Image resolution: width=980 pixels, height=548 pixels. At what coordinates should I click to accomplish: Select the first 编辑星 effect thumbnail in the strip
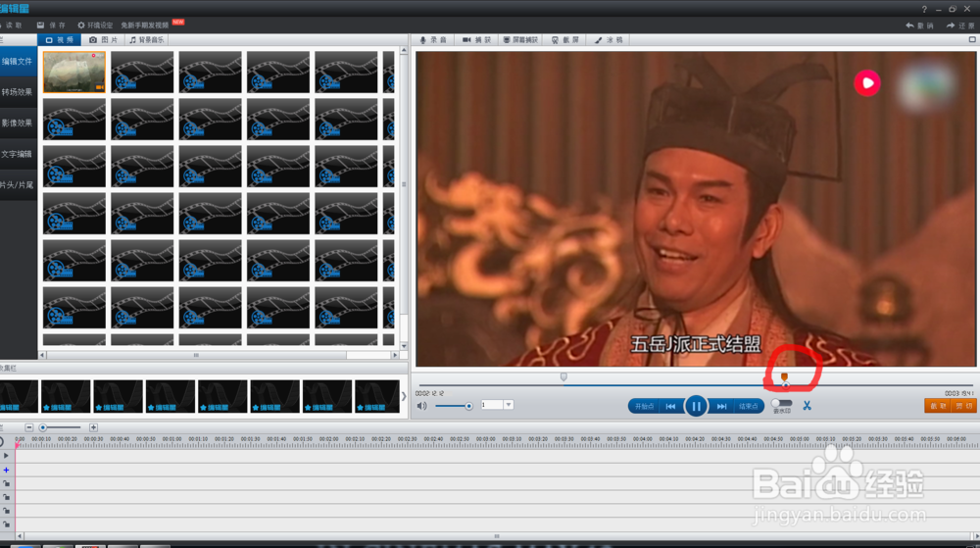tap(19, 396)
